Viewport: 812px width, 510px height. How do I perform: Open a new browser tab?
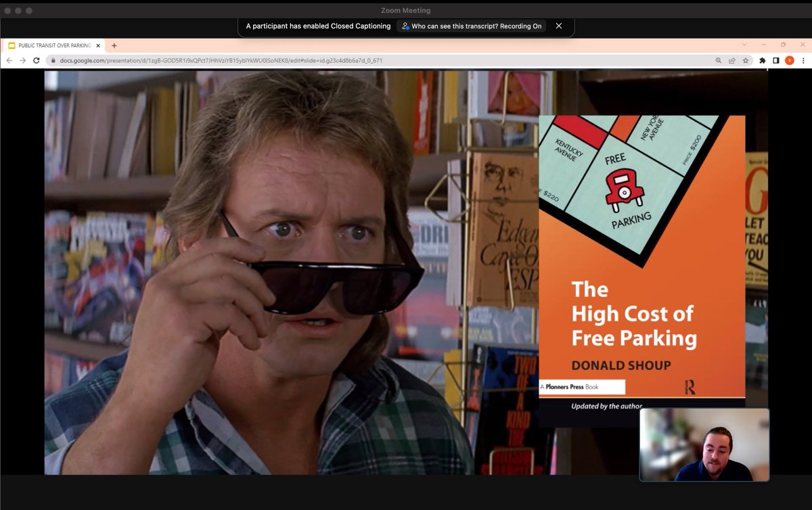(x=114, y=45)
